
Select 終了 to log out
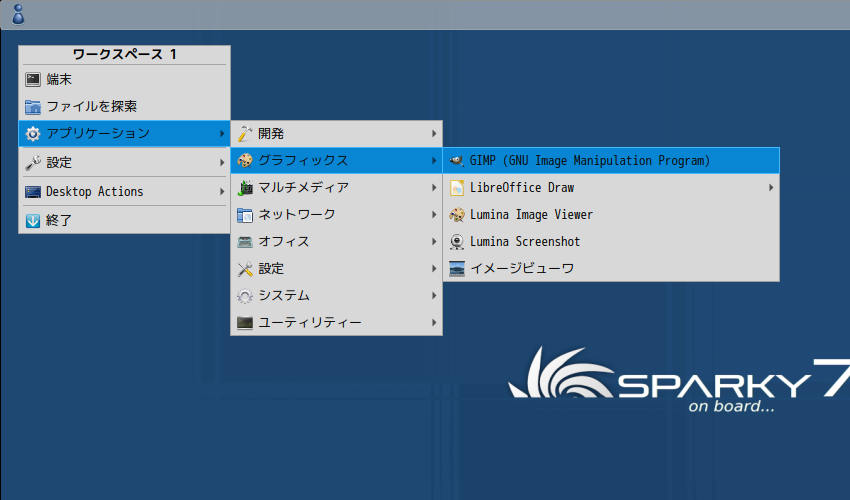[124, 220]
